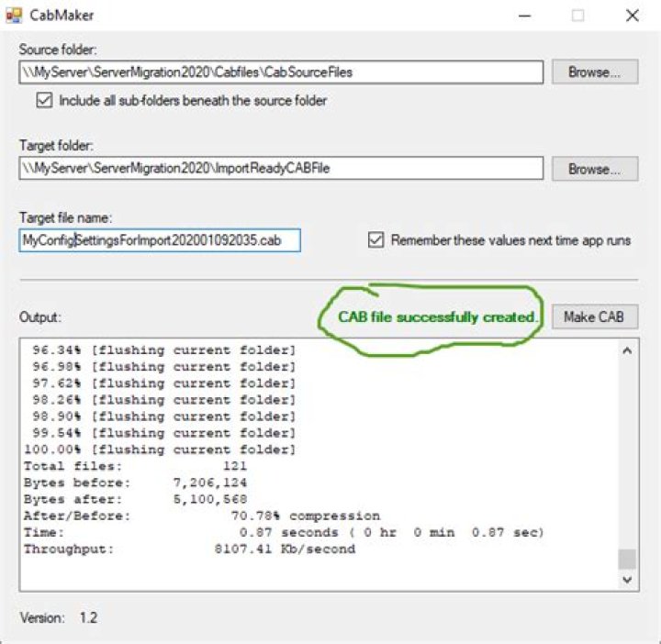Click the 'Version: 1.2' label

[x=59, y=618]
